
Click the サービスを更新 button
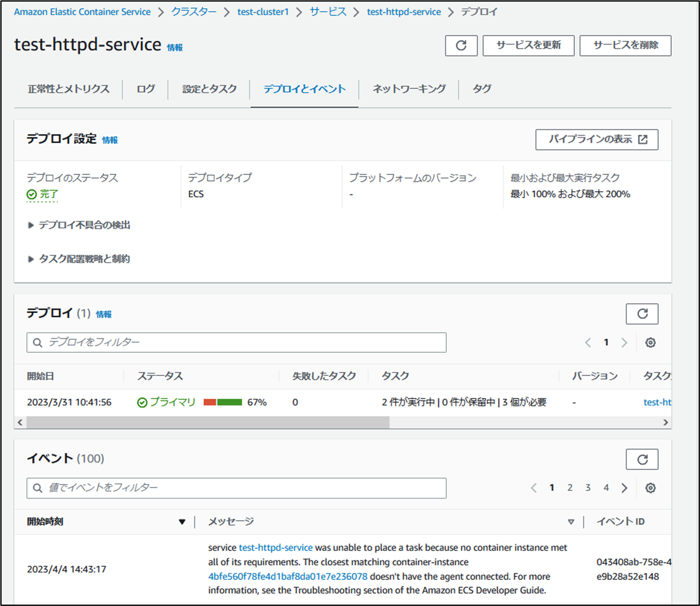(x=528, y=45)
